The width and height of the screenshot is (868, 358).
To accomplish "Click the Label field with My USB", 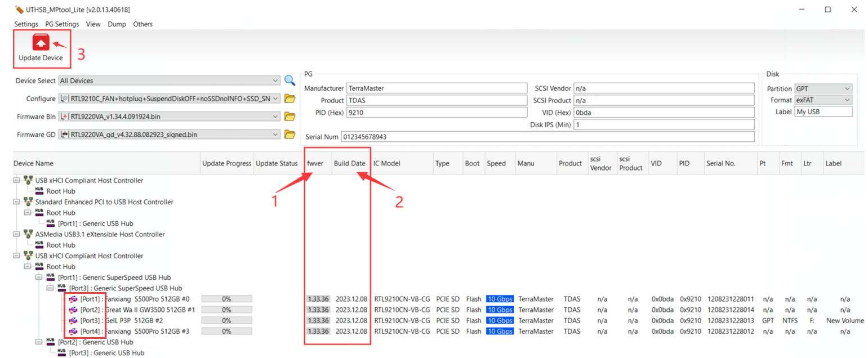I will tap(823, 111).
